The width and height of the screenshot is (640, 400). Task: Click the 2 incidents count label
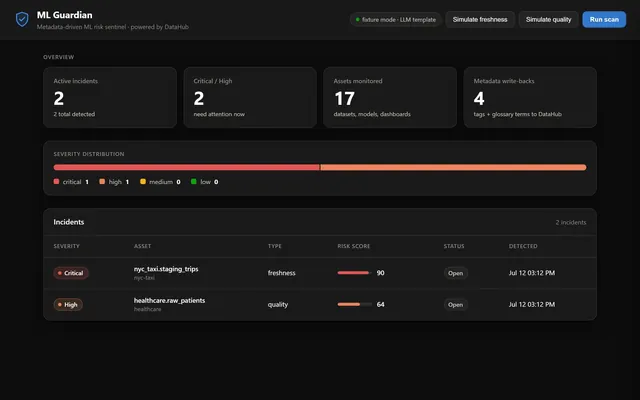point(571,222)
